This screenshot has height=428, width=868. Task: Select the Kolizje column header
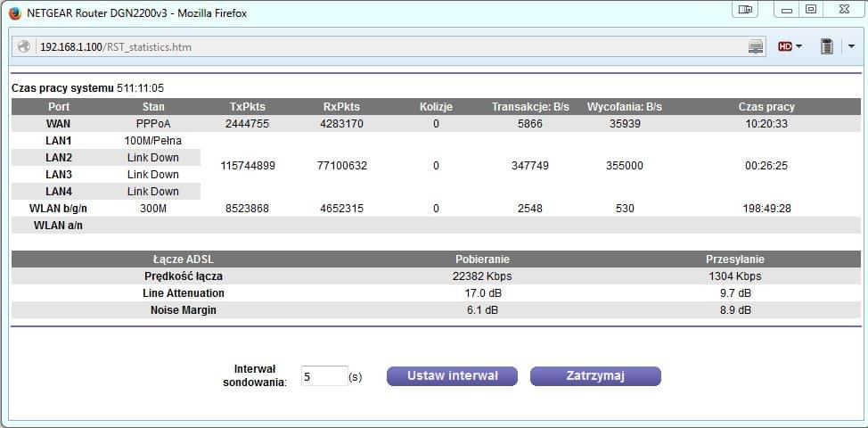[x=436, y=107]
